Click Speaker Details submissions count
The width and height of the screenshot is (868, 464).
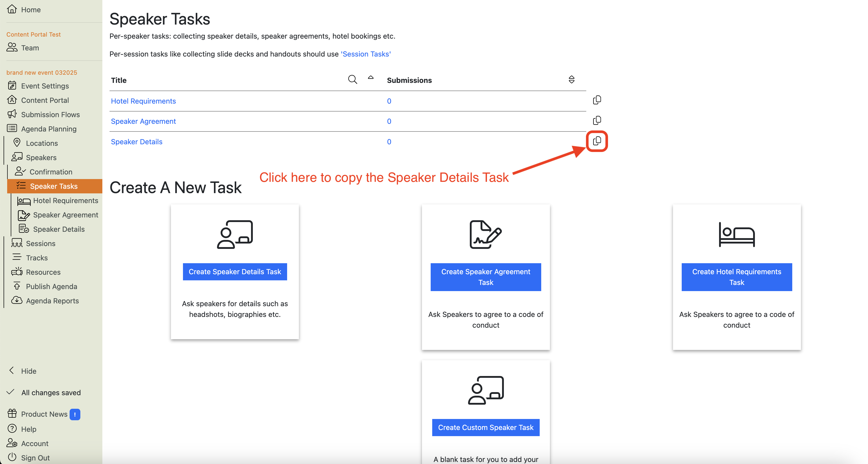point(389,142)
